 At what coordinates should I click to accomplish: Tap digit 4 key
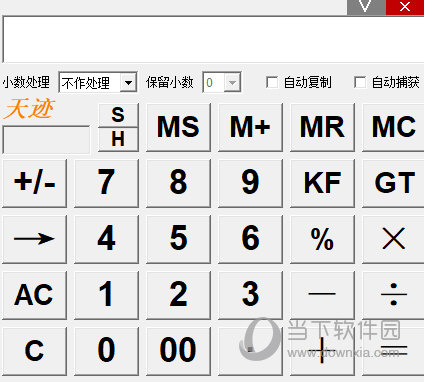pyautogui.click(x=106, y=239)
